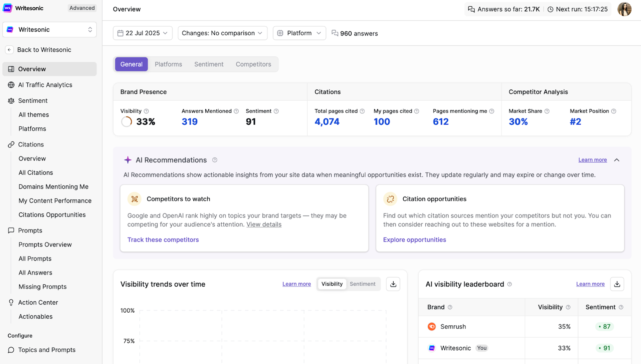Viewport: 641px width, 364px height.
Task: Click the help icon next to Market Position
Action: 614,111
